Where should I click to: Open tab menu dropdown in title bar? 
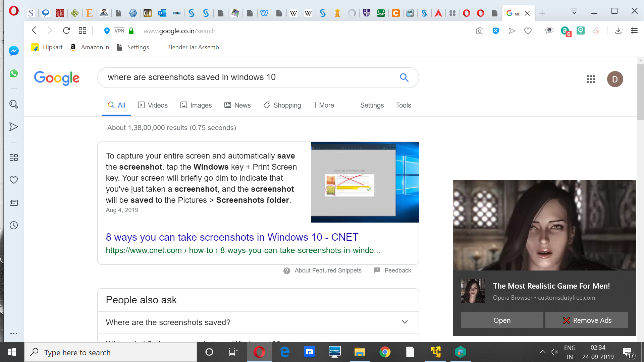(574, 11)
